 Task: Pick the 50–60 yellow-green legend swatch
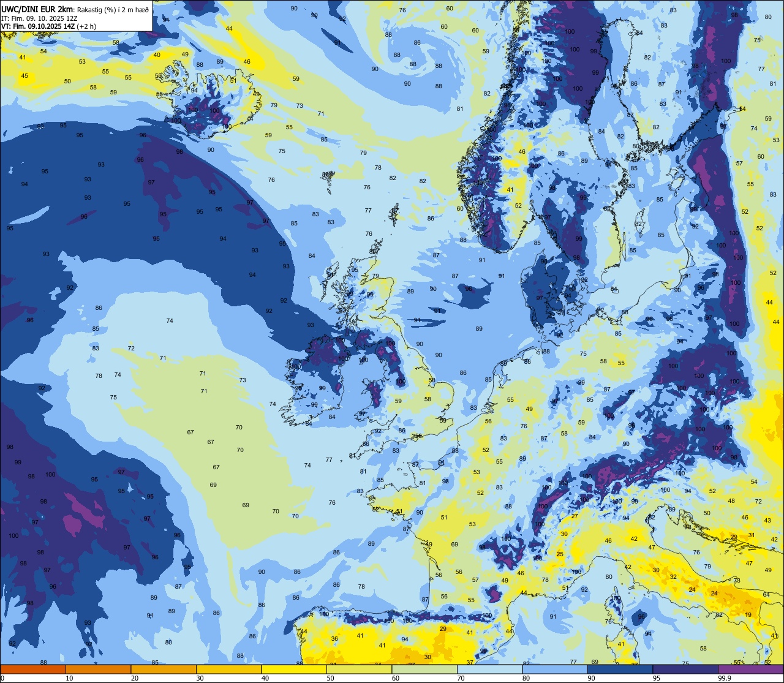click(x=359, y=670)
